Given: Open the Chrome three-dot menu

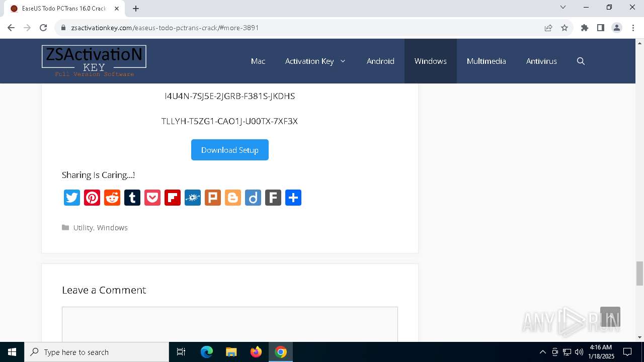Looking at the screenshot, I should tap(632, 28).
